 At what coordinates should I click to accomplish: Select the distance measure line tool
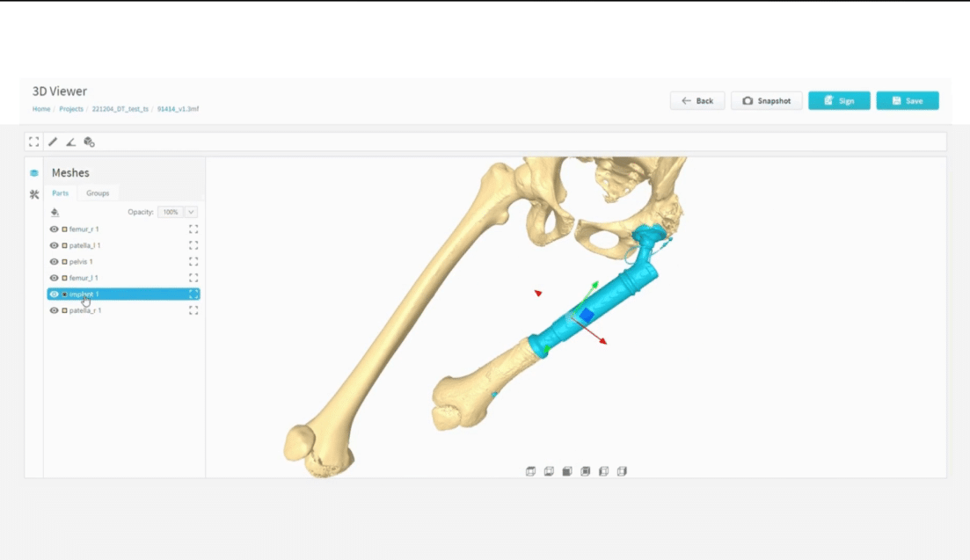(53, 142)
